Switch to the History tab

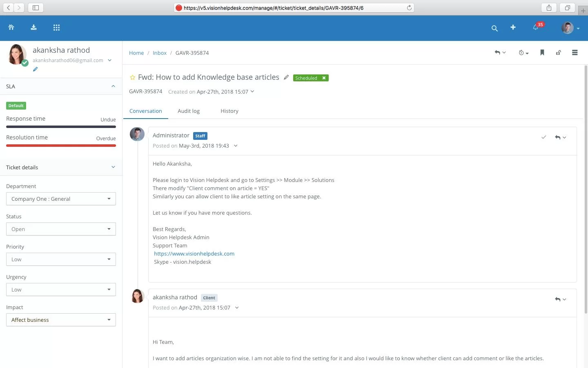229,111
